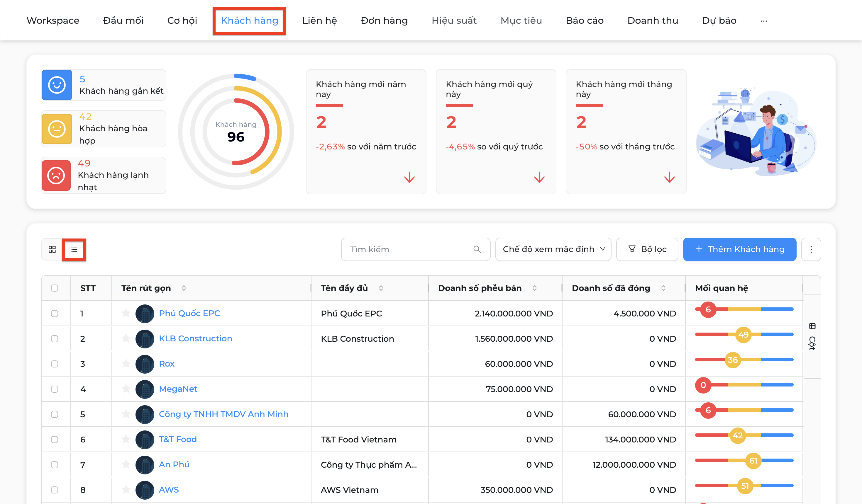Check the AWS row checkbox
Viewport: 862px width, 504px height.
[54, 490]
